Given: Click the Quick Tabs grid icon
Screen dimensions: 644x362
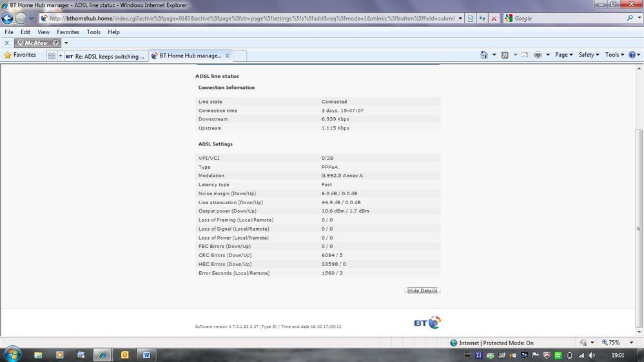Looking at the screenshot, I should click(52, 56).
